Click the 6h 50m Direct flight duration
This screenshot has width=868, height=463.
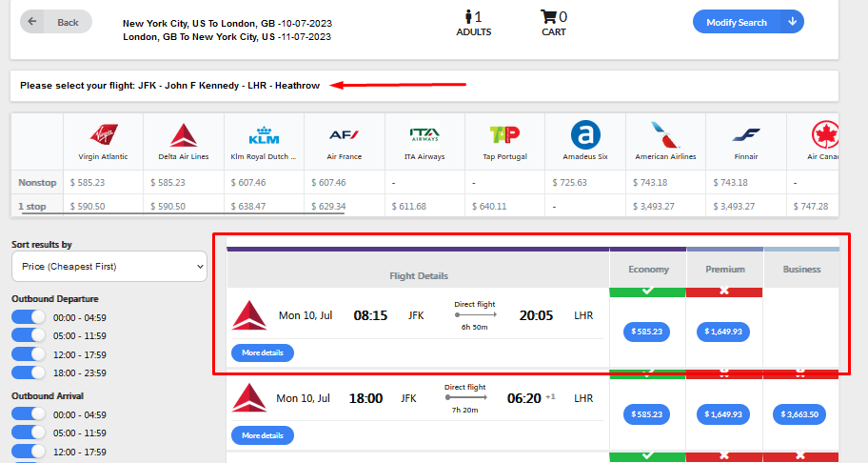coord(474,328)
